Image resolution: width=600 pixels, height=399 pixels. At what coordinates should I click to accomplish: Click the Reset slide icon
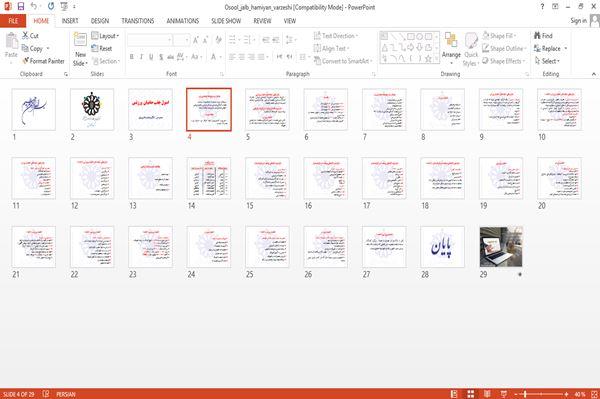(95, 48)
